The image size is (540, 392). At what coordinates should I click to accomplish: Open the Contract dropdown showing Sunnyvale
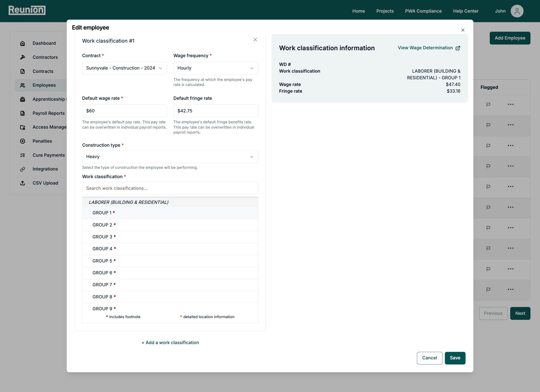coord(124,68)
